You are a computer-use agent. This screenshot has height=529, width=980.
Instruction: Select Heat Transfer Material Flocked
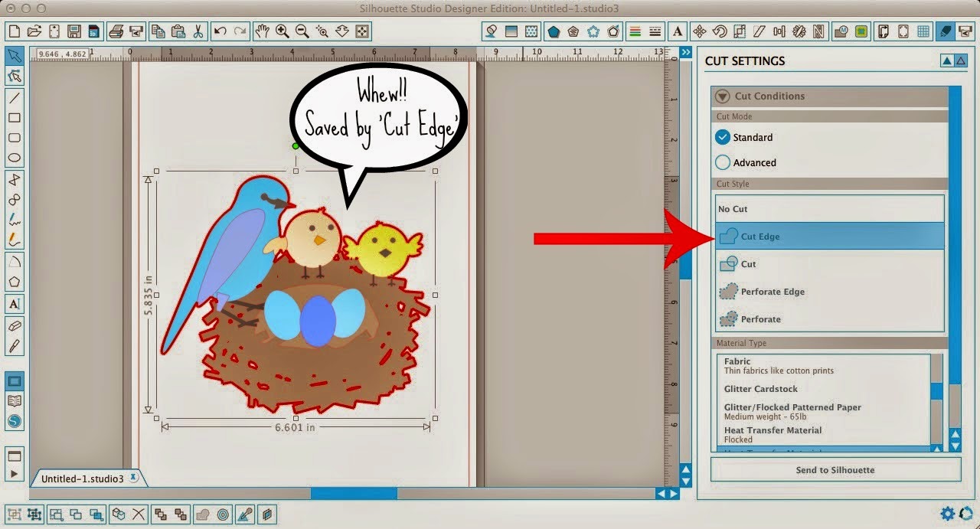point(823,435)
